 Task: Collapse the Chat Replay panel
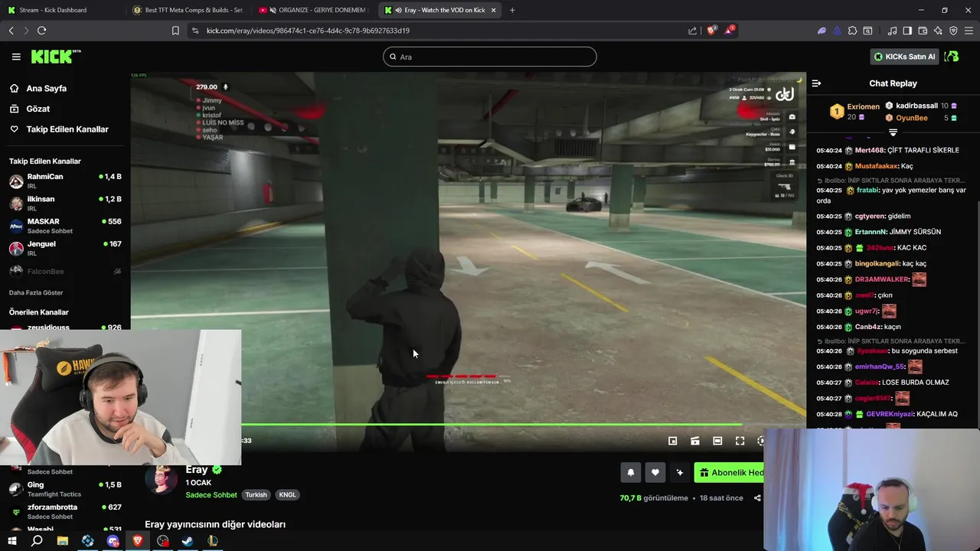point(816,83)
